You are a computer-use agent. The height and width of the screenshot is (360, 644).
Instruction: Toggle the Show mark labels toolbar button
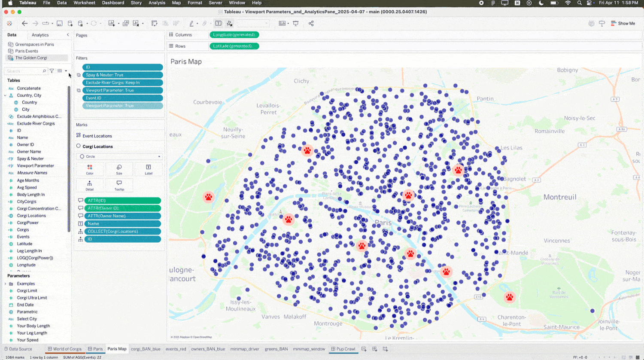click(219, 24)
